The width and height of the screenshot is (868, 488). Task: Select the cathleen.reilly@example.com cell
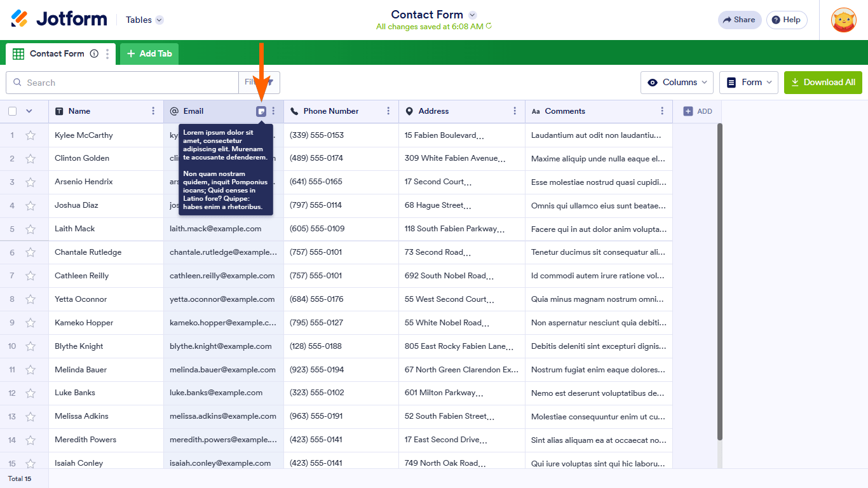(x=224, y=276)
